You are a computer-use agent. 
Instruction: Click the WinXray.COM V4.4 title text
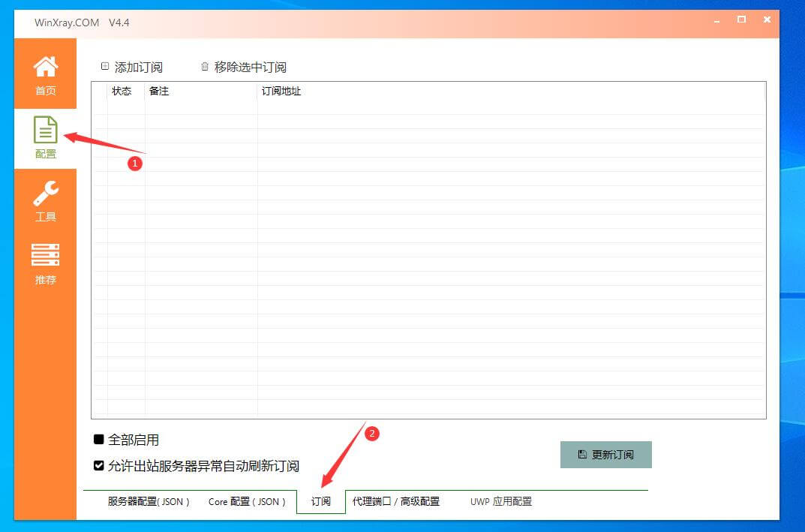pyautogui.click(x=82, y=23)
